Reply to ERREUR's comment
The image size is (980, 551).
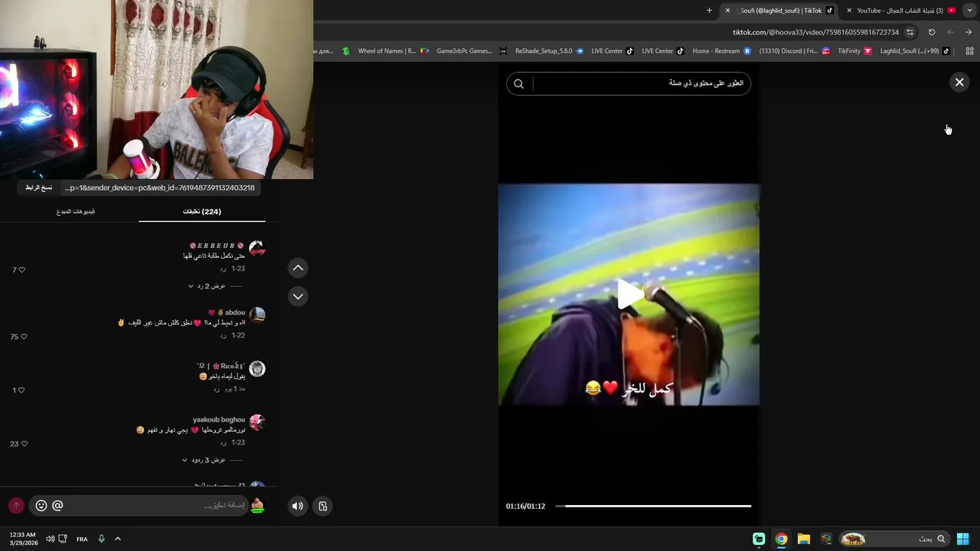click(x=223, y=269)
